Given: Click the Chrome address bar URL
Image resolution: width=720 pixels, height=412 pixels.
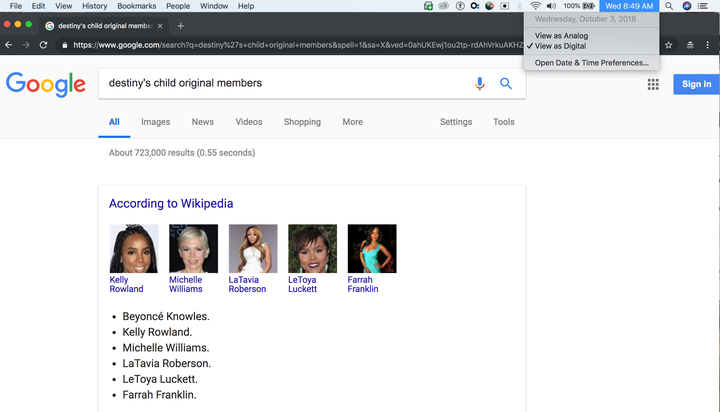Looking at the screenshot, I should pos(298,45).
